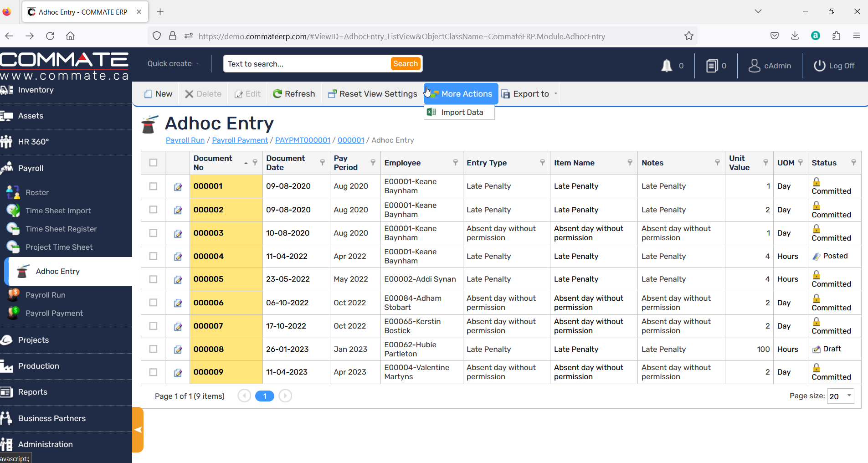Open the documents counter icon in header
The height and width of the screenshot is (463, 868).
coord(712,66)
